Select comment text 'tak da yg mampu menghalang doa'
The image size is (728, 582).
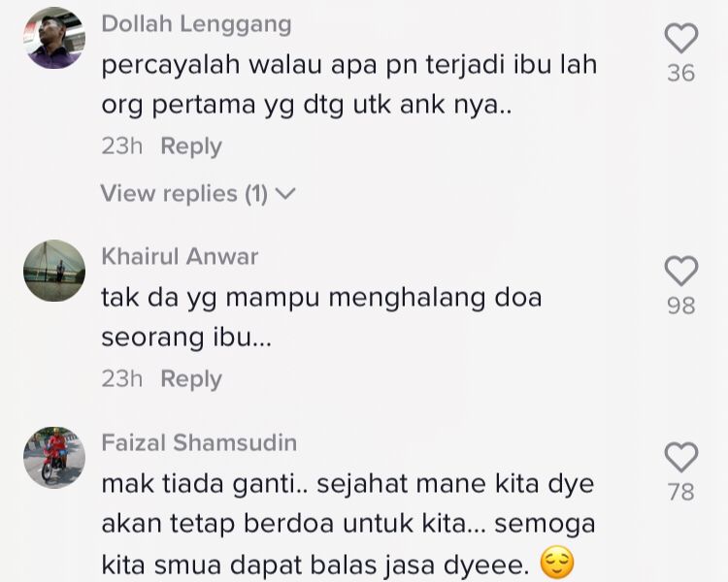(321, 298)
